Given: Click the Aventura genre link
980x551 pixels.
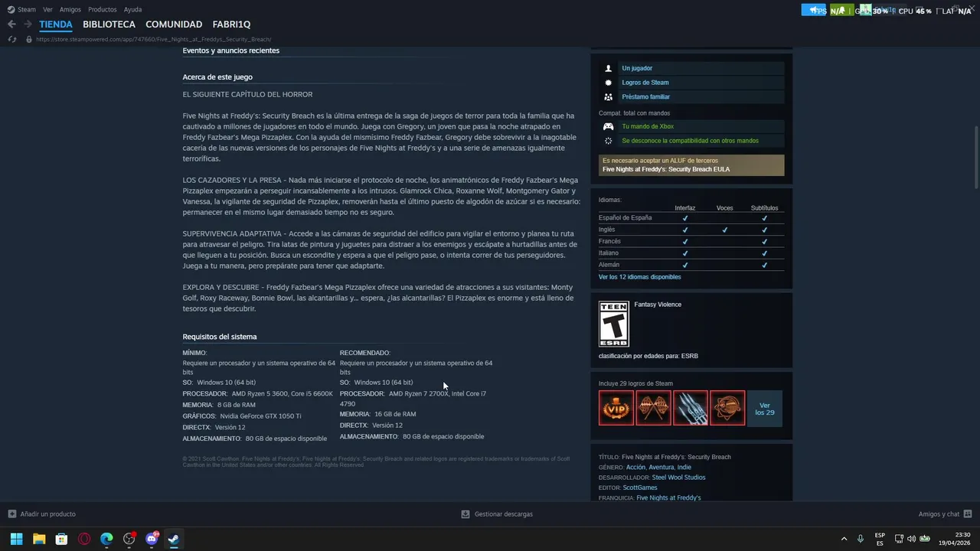Looking at the screenshot, I should [x=661, y=467].
